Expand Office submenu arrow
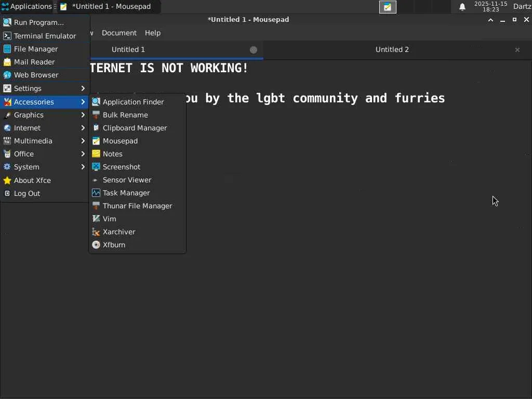Image resolution: width=532 pixels, height=399 pixels. point(83,154)
